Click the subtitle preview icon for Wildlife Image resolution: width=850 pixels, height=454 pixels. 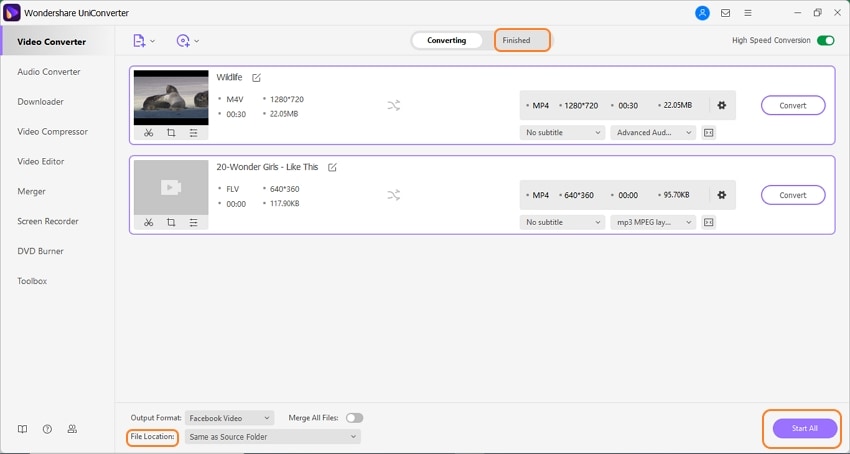(709, 132)
